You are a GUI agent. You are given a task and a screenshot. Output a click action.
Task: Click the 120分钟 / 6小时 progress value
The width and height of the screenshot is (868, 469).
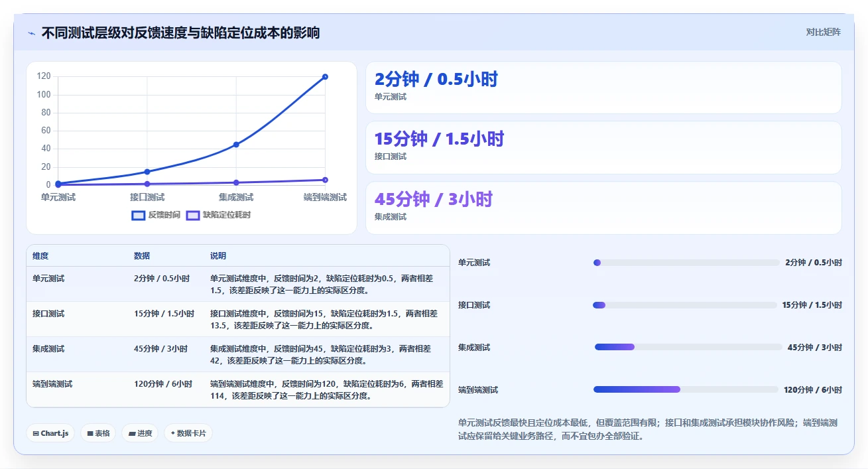coord(813,390)
